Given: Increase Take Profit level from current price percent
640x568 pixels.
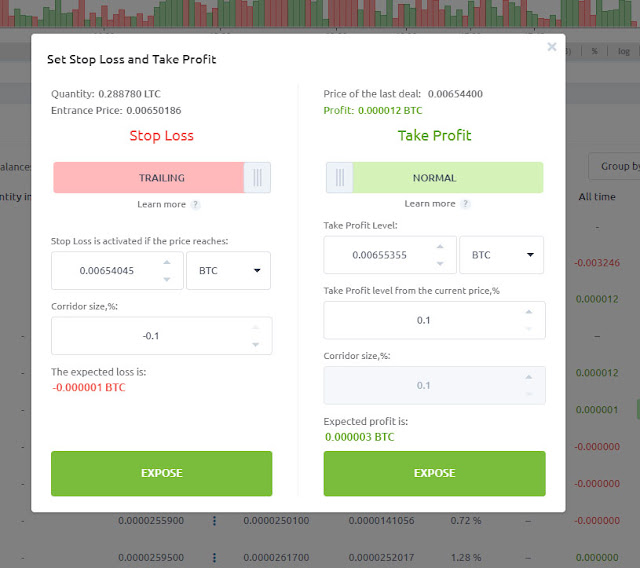Looking at the screenshot, I should coord(529,312).
